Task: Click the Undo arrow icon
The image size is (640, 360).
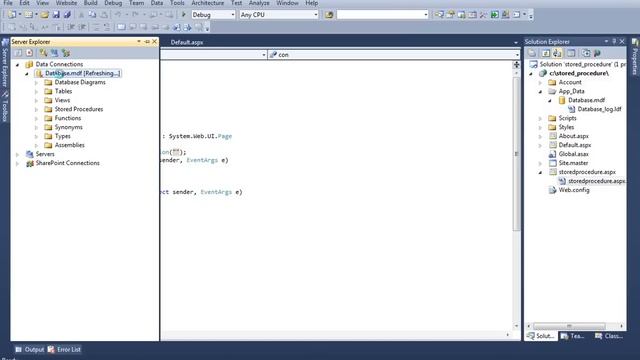Action: (x=118, y=15)
